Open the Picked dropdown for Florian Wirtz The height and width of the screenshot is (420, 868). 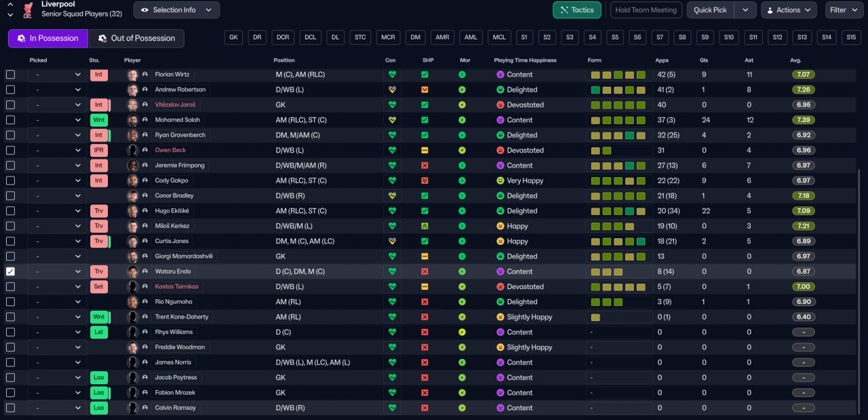pos(56,75)
